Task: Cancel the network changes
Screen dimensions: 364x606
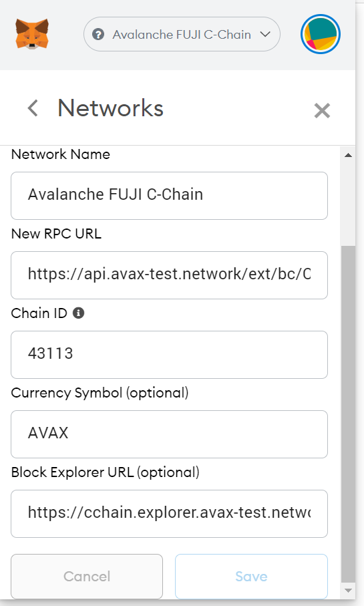Action: 87,577
